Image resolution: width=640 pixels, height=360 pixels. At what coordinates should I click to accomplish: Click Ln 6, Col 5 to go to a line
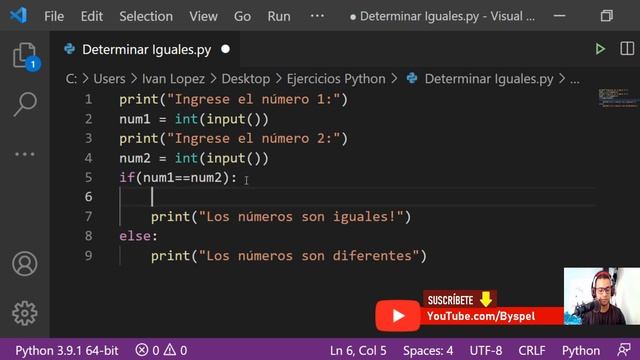358,350
